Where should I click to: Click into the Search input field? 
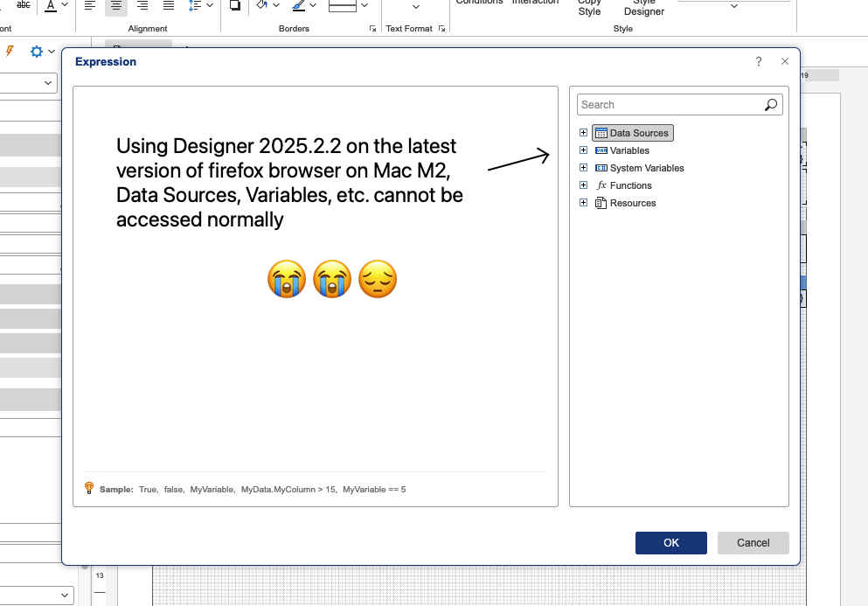pos(669,105)
